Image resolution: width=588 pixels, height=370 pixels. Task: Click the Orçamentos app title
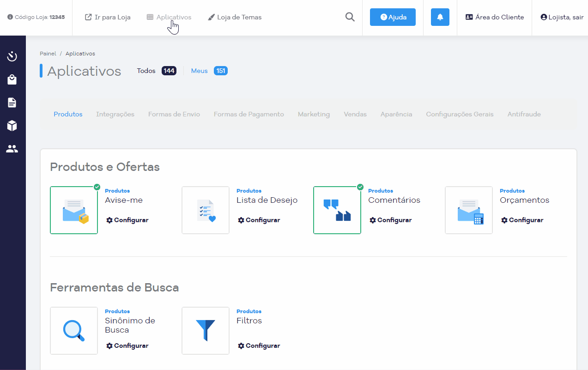point(525,200)
